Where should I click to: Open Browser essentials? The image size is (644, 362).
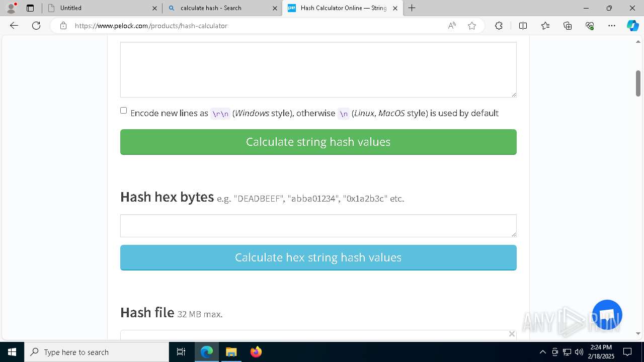(x=590, y=26)
